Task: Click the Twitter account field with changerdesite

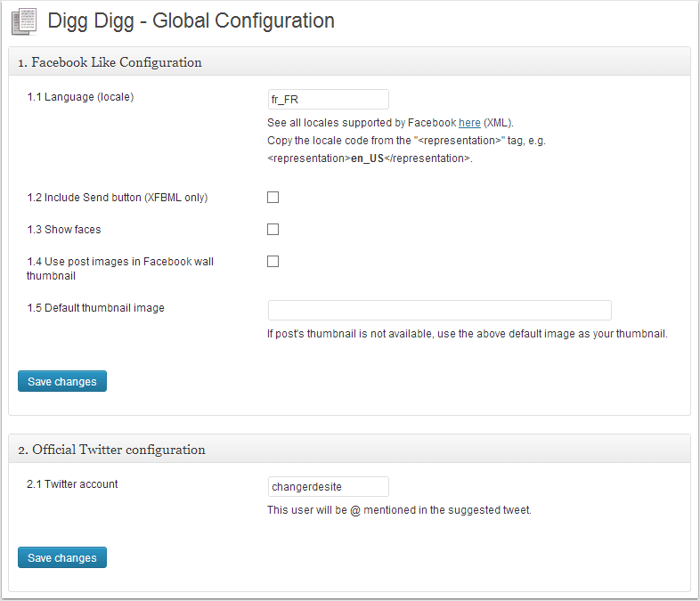Action: click(x=328, y=486)
